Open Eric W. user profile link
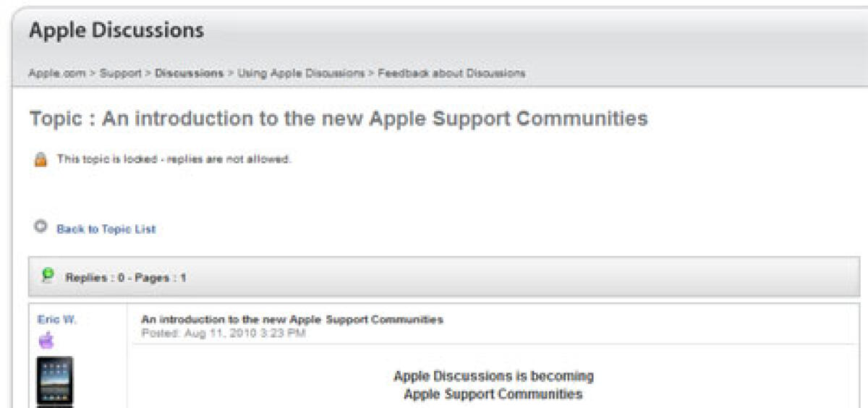 [56, 320]
